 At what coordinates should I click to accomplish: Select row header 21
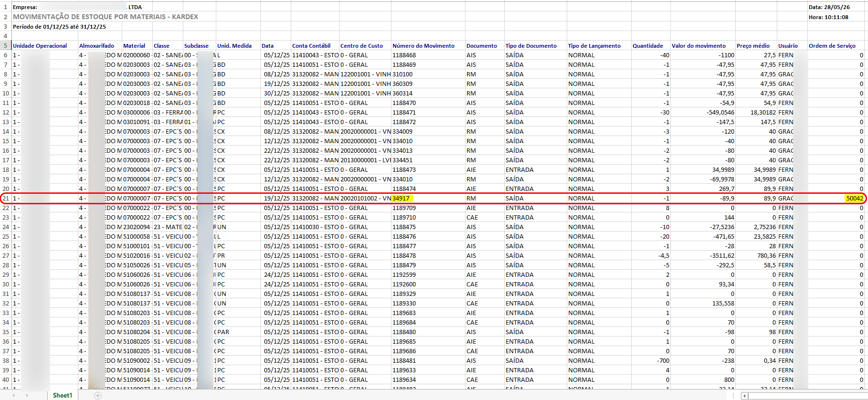coord(6,198)
